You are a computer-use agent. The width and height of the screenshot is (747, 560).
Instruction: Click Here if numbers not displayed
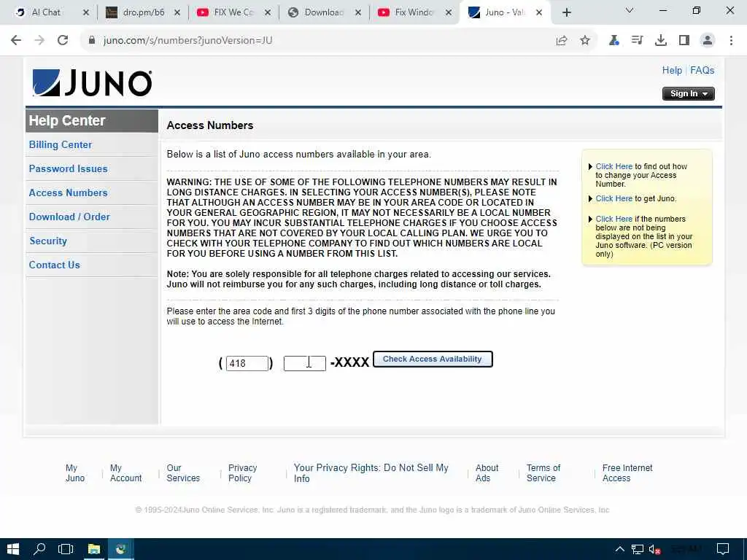614,219
